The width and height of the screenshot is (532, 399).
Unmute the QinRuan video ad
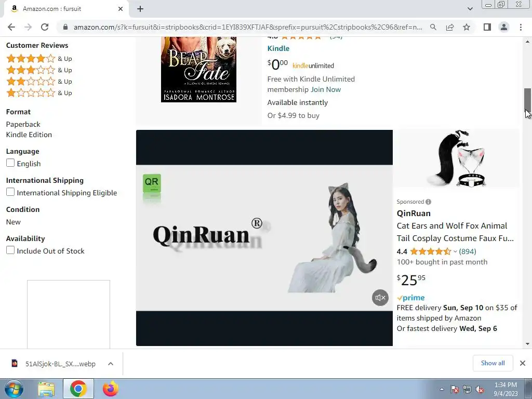click(x=380, y=298)
